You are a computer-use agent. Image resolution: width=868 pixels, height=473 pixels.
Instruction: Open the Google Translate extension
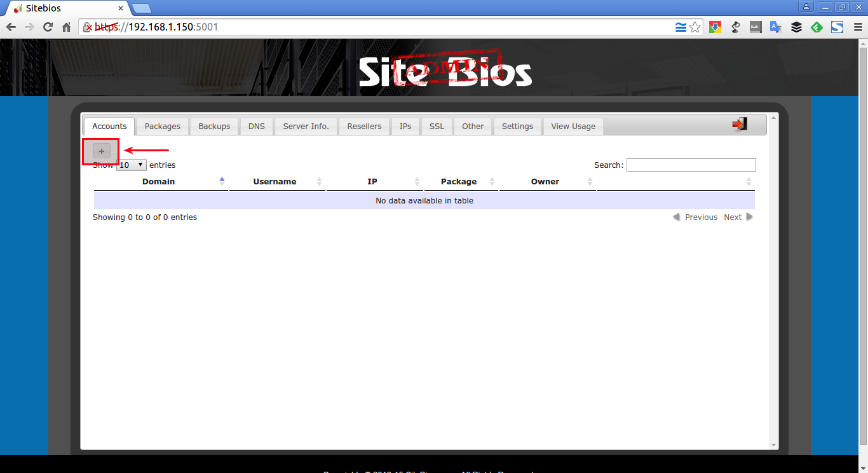pyautogui.click(x=776, y=27)
